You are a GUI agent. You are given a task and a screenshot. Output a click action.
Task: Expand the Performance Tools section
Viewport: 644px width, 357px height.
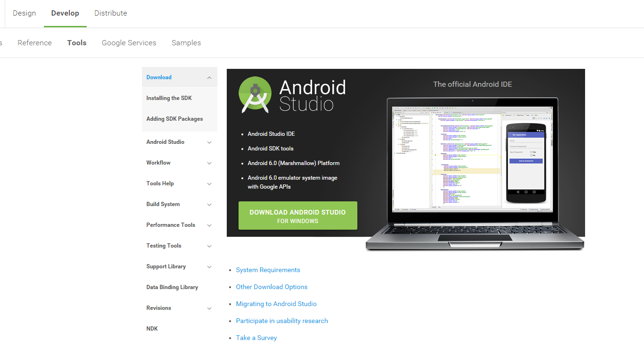coord(209,225)
